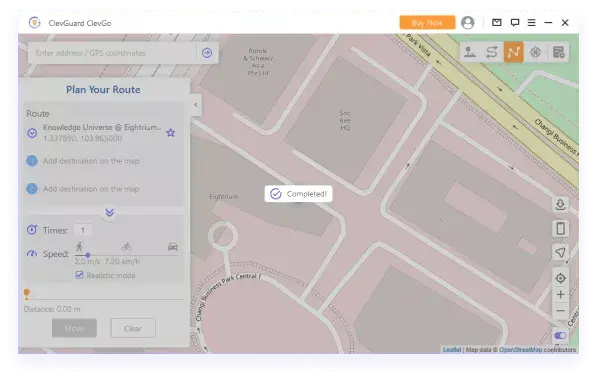
Task: Click the phone device icon on map
Action: tap(560, 228)
